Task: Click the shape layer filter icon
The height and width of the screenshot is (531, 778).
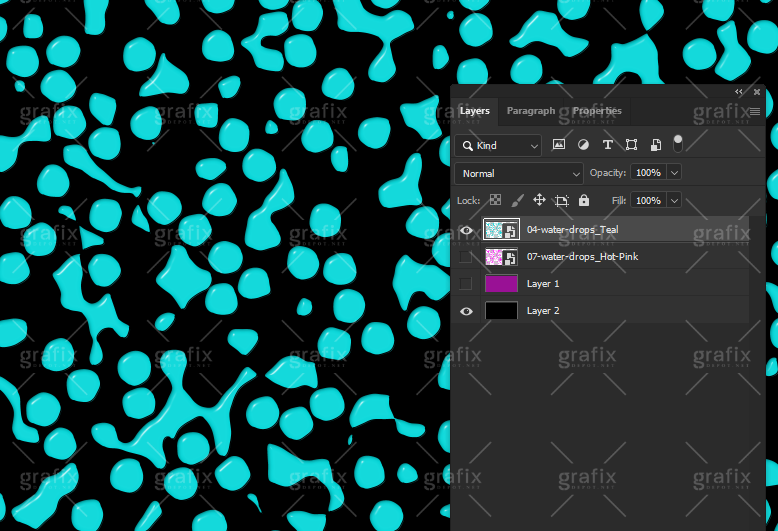Action: click(631, 145)
